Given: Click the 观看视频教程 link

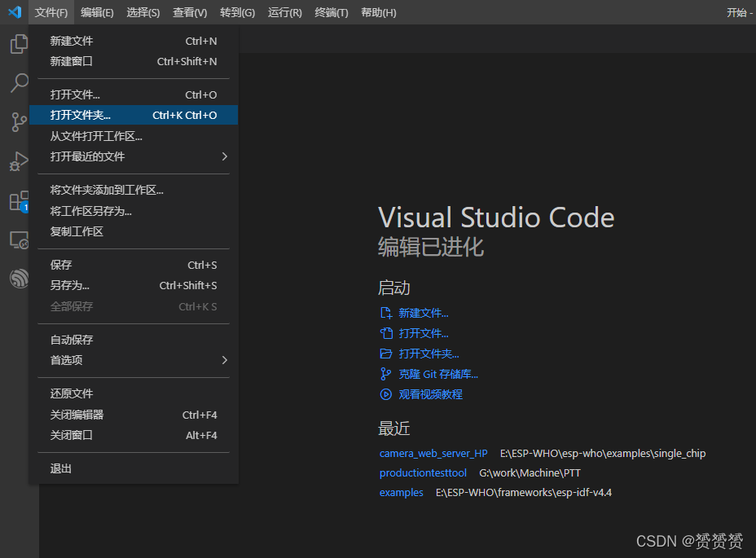Looking at the screenshot, I should (x=431, y=394).
